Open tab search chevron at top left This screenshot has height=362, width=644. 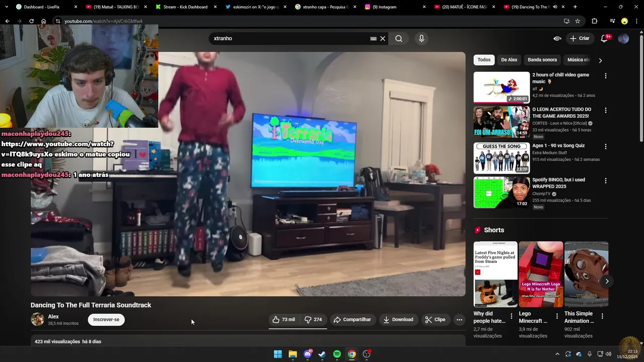click(6, 7)
